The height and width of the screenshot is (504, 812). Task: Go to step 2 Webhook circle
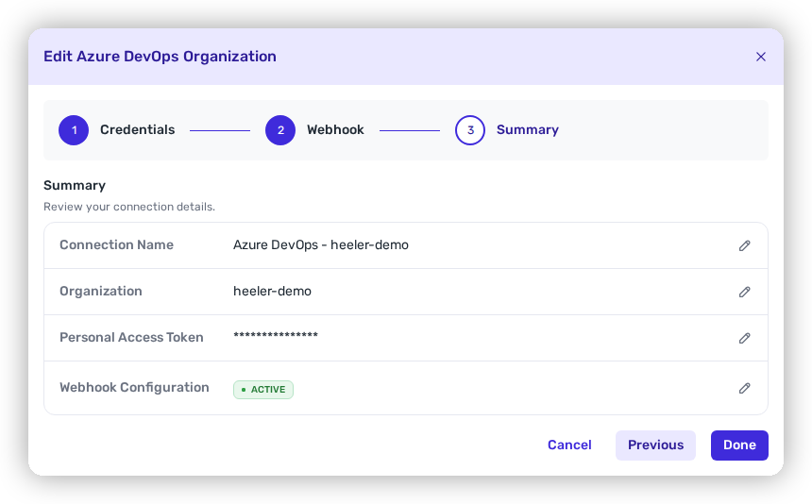coord(280,130)
